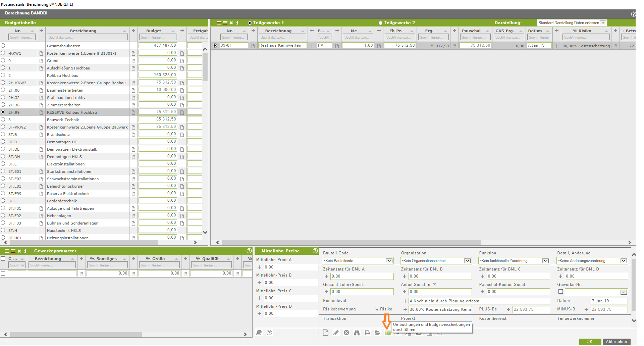
Task: Select the Teilgewerke 2 radio button
Action: click(380, 23)
